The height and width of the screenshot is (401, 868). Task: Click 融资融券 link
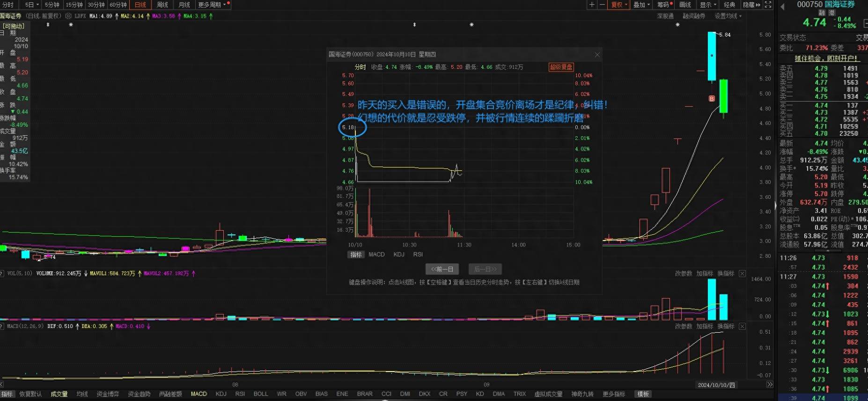click(x=694, y=16)
